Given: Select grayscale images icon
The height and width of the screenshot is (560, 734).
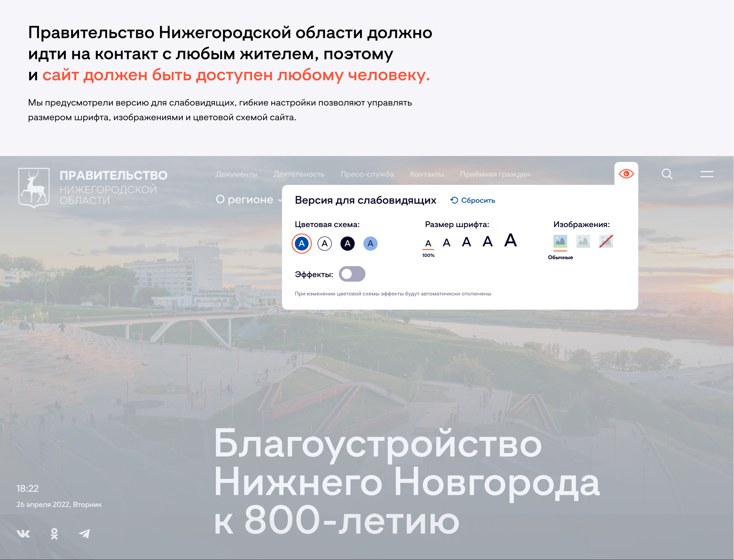Looking at the screenshot, I should click(583, 241).
